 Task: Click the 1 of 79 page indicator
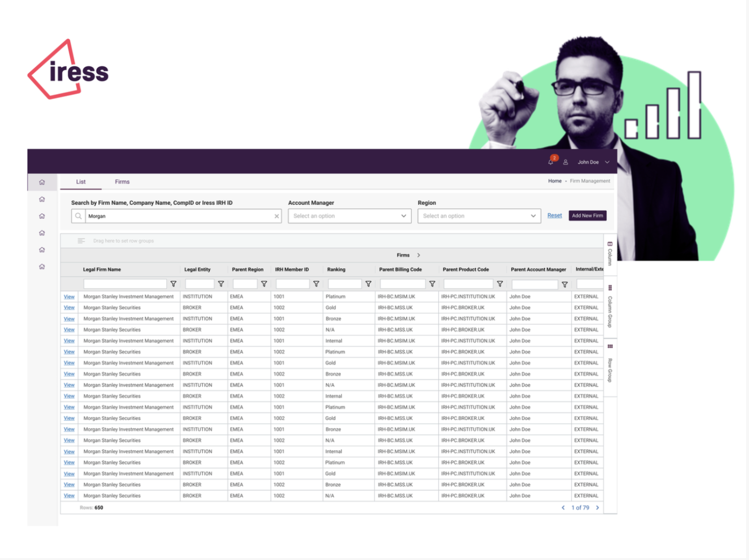coord(581,508)
